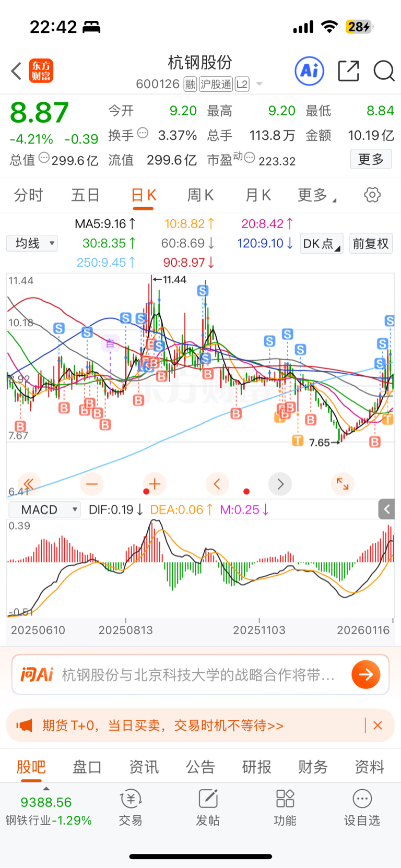Switch to 月K tab
This screenshot has width=401, height=868.
[258, 195]
